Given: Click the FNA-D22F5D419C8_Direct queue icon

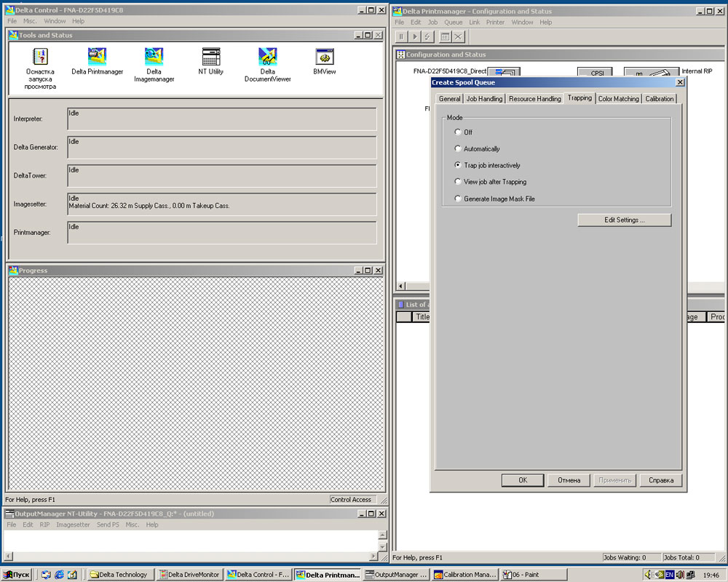Looking at the screenshot, I should pyautogui.click(x=505, y=72).
